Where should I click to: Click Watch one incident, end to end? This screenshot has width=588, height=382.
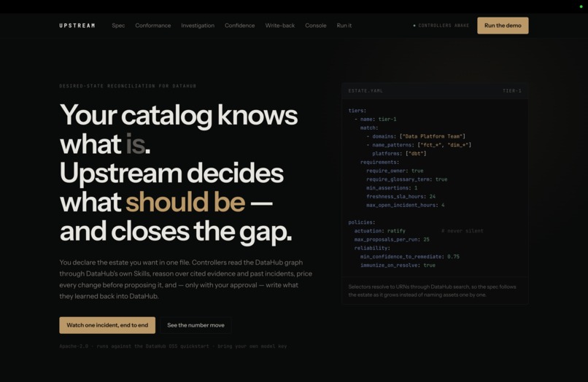coord(107,325)
